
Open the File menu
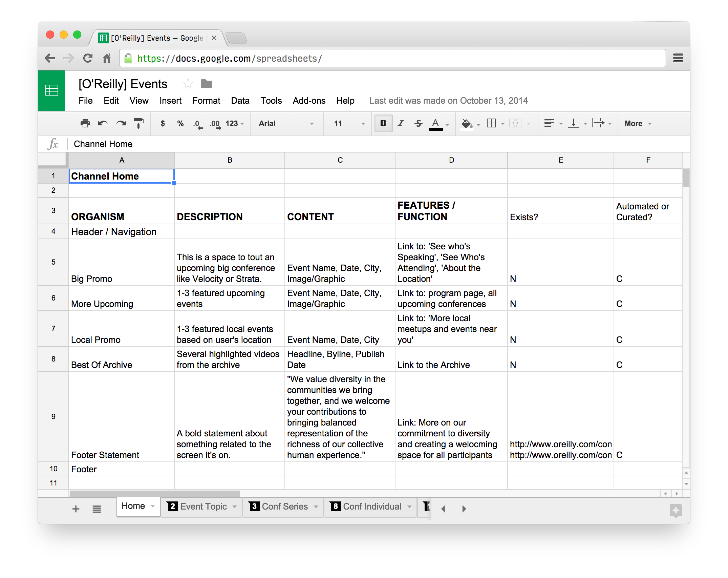click(x=85, y=101)
